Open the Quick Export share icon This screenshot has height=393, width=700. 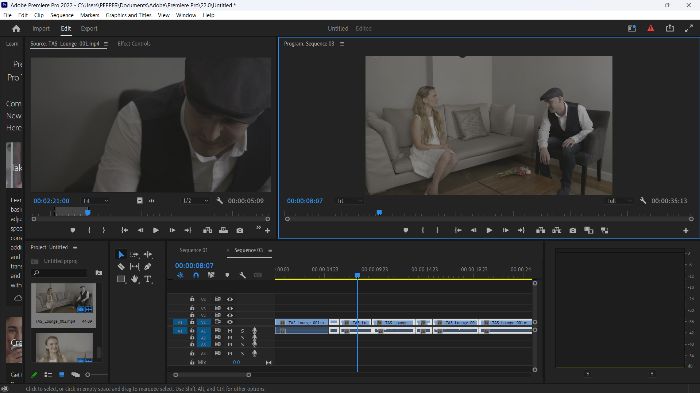(670, 29)
